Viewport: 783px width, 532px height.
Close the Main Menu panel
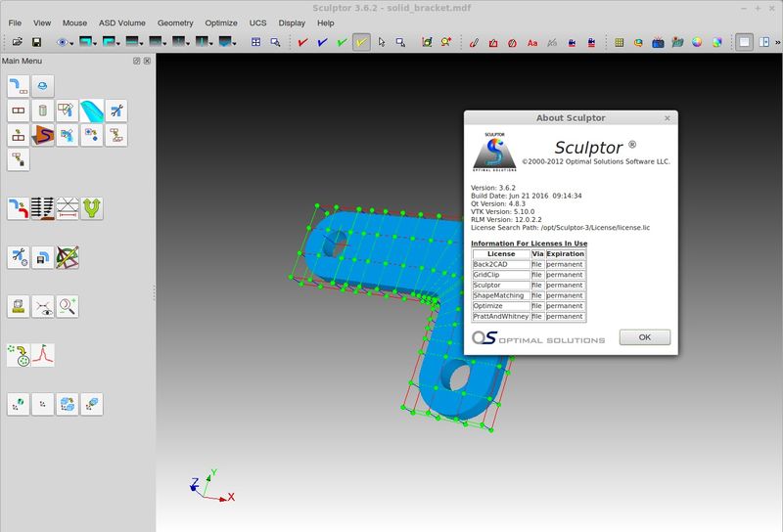[147, 61]
